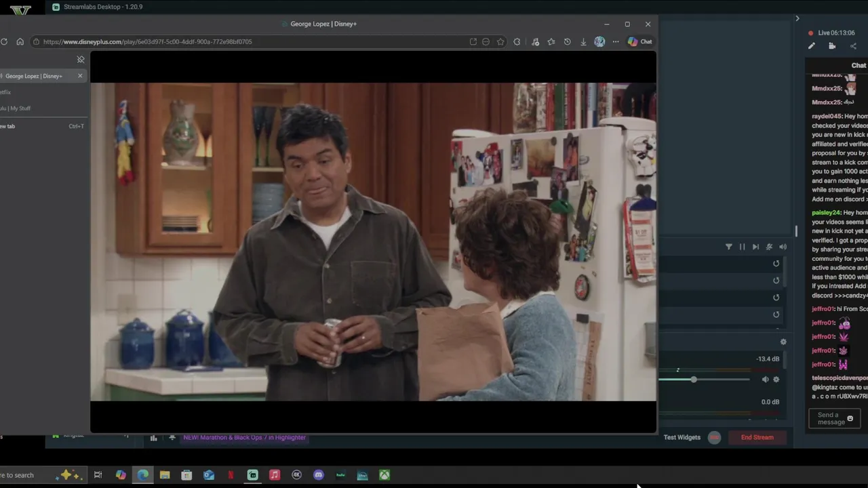Replay the fourth event in list

coord(776,314)
